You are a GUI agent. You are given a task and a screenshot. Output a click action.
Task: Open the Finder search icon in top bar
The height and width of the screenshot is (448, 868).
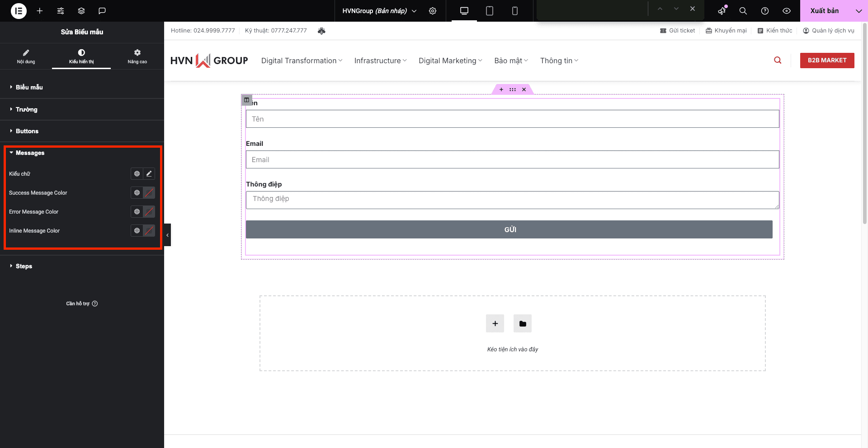click(743, 11)
